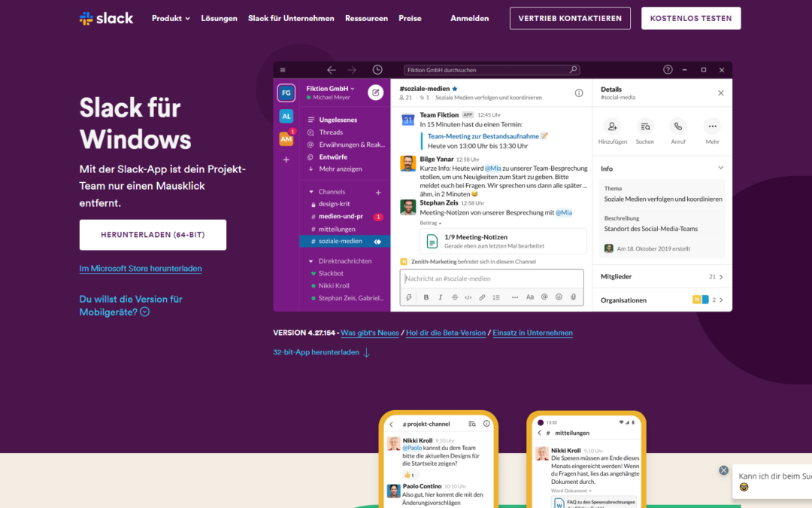The width and height of the screenshot is (812, 508).
Task: Click the Fiktion GmbH durchsuchen search field
Action: 492,70
